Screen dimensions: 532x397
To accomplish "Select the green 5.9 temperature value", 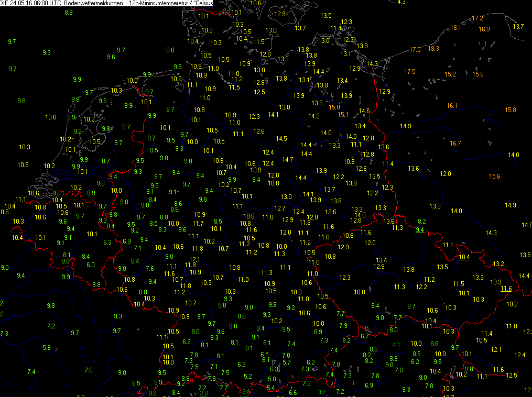I will 46,348.
